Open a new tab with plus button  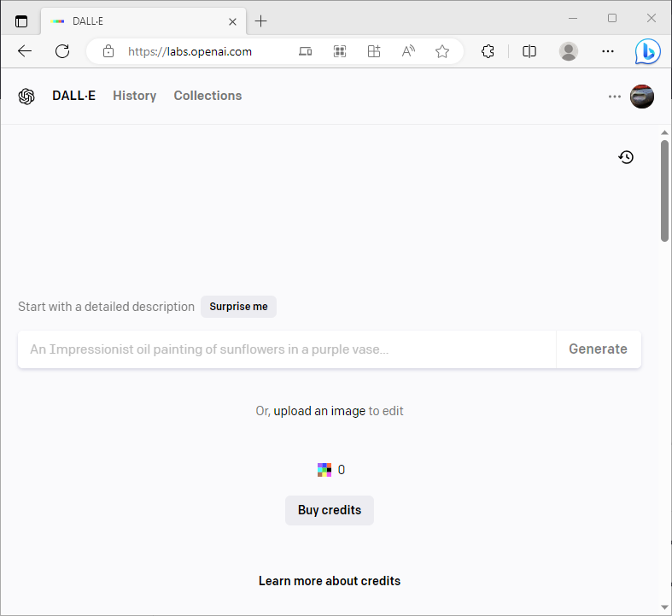[260, 21]
